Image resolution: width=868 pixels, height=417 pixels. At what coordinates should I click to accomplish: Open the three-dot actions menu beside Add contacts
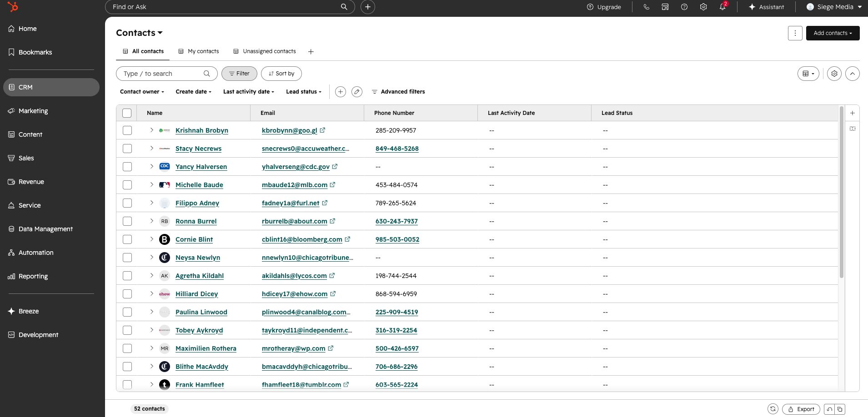795,33
